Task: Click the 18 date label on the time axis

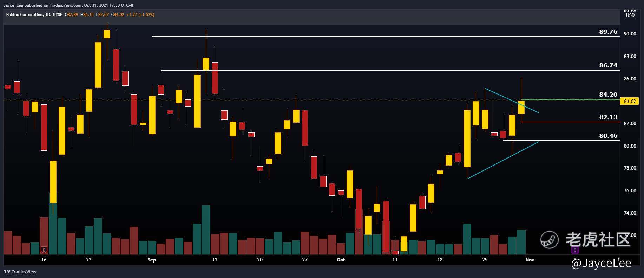Action: (x=440, y=260)
